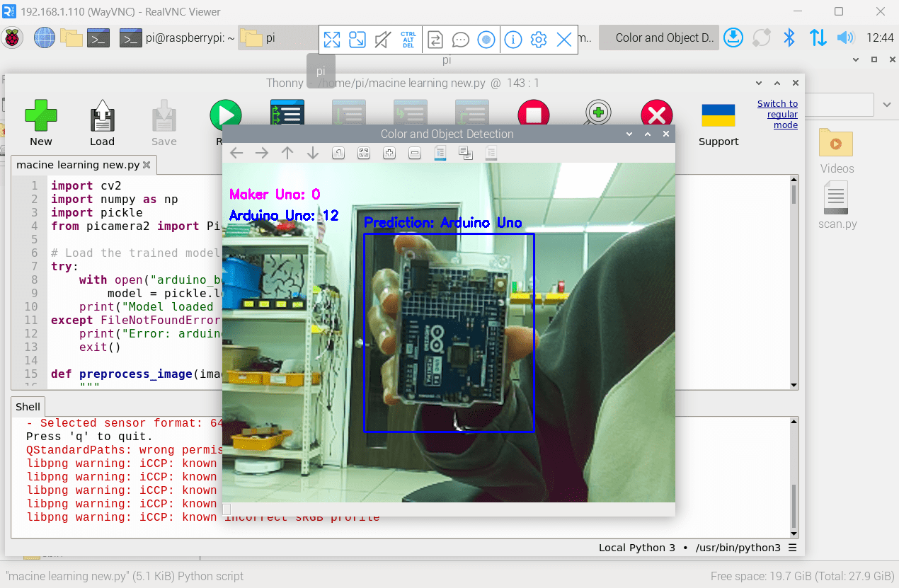Open the Raspberry Pi applications menu
The height and width of the screenshot is (588, 899).
point(13,38)
